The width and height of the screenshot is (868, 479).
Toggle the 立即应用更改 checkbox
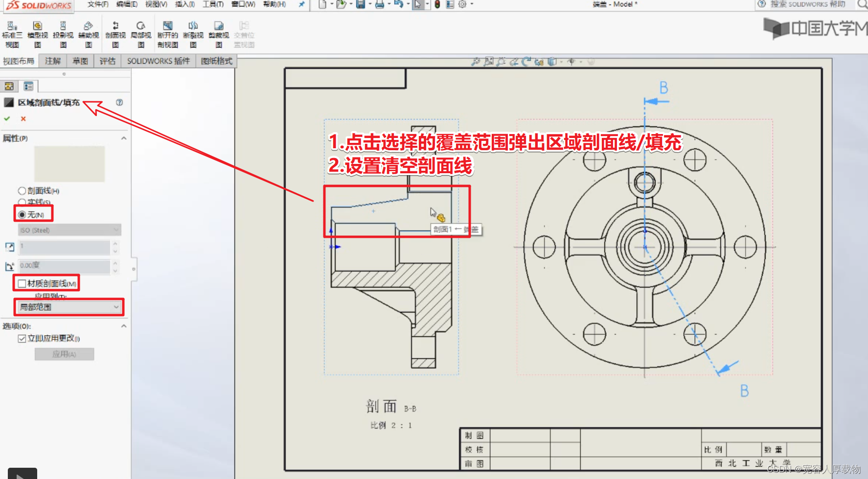click(22, 339)
